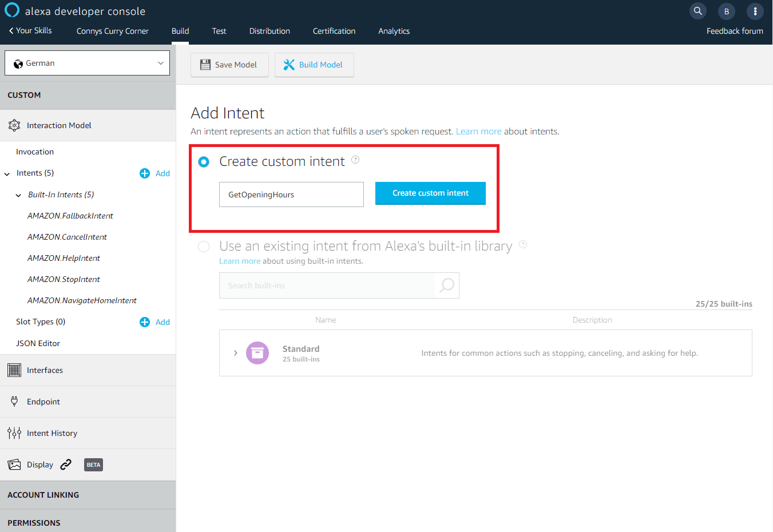Click the purple Standard archive icon
Image resolution: width=773 pixels, height=532 pixels.
257,353
